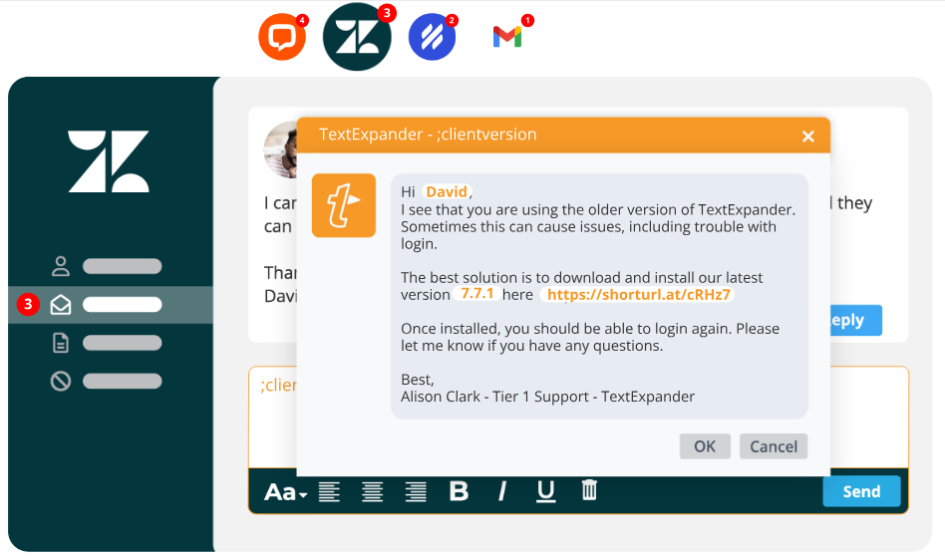Toggle underline formatting
The height and width of the screenshot is (560, 945).
coord(545,491)
